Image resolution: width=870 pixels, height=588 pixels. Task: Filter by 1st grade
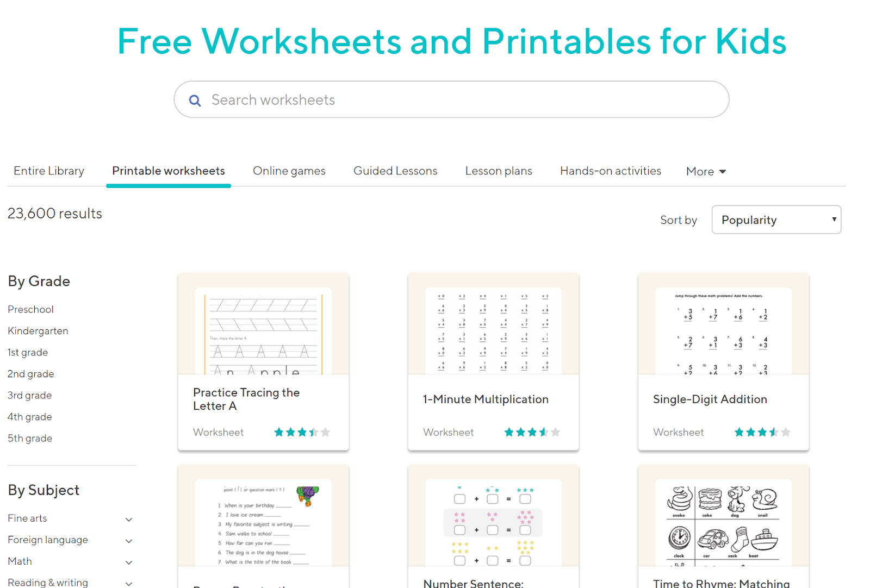tap(28, 352)
